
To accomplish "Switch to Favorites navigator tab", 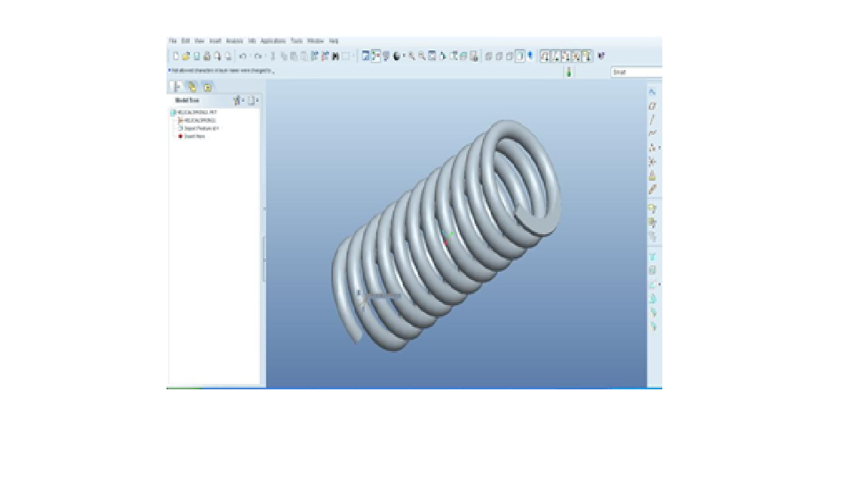I will coord(207,87).
